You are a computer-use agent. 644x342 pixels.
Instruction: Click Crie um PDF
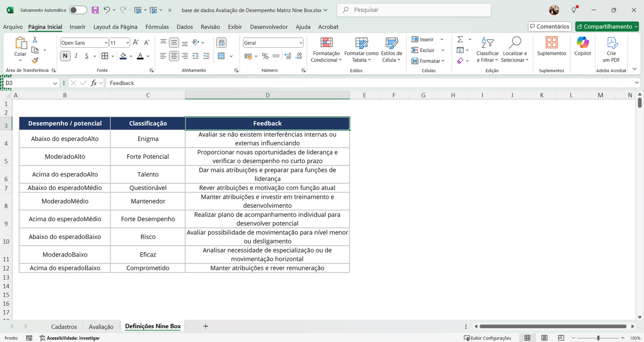pos(611,49)
